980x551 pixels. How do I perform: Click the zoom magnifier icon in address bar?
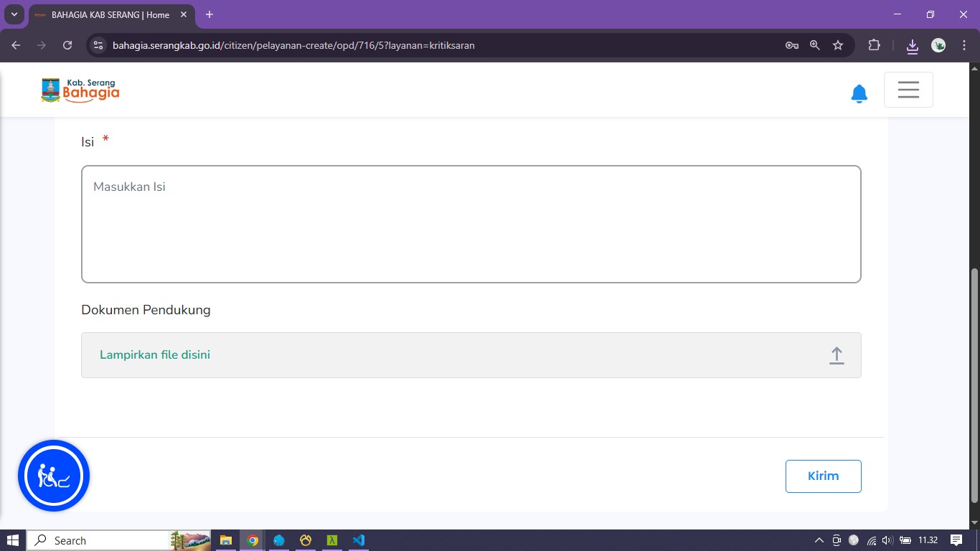815,45
